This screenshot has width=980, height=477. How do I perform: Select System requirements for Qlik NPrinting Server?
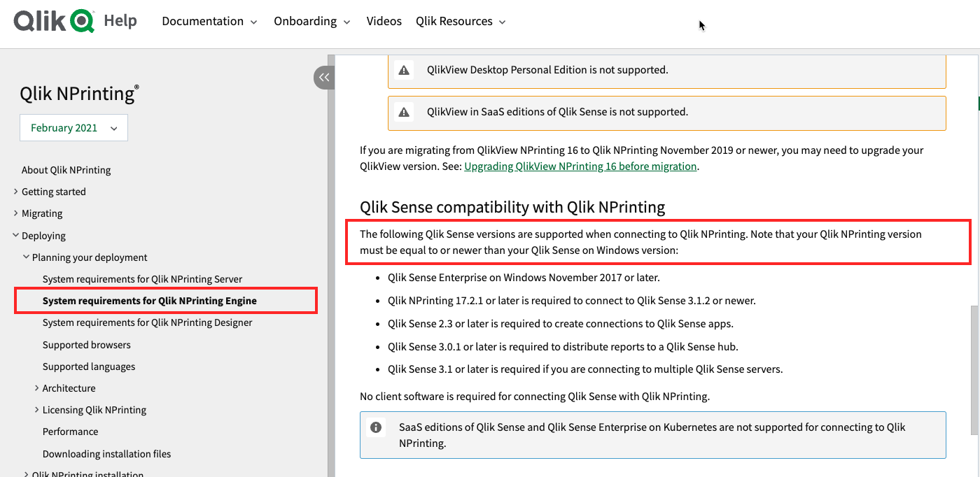(143, 278)
